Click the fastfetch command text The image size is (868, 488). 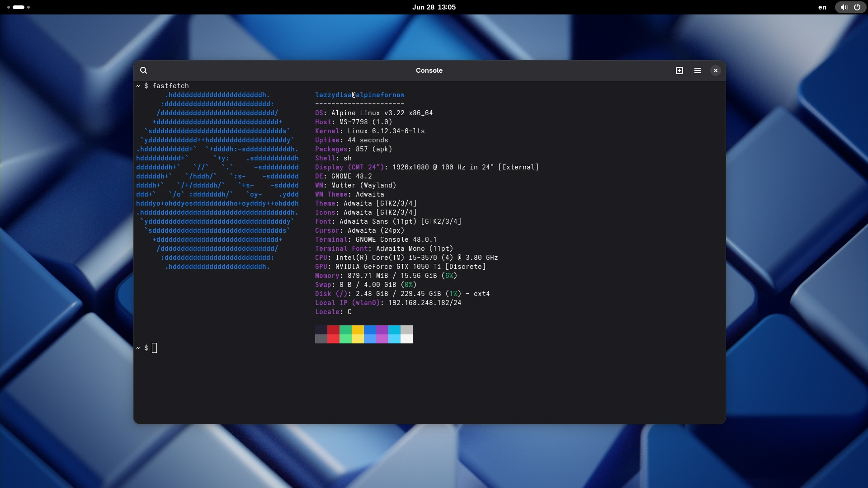[170, 86]
